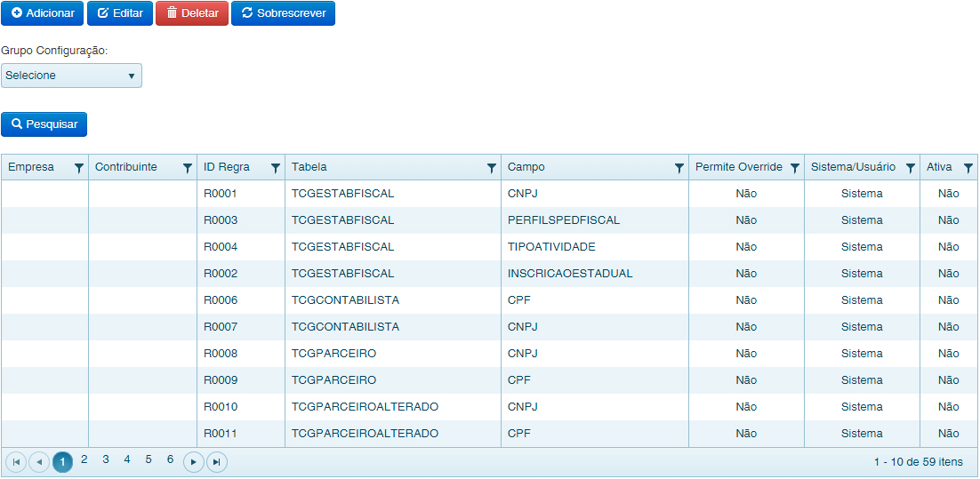
Task: Click the '1 - 10 de 59 itens' label
Action: click(x=919, y=462)
